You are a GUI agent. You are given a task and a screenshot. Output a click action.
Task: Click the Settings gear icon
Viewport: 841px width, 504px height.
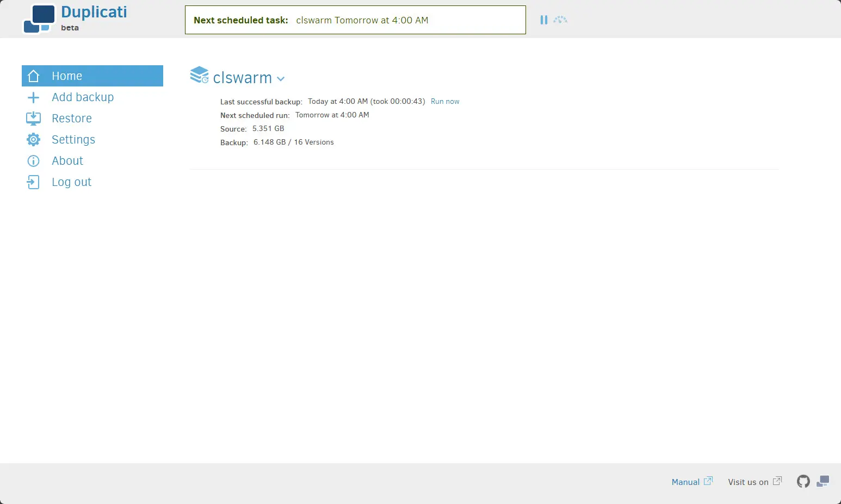[x=33, y=140]
